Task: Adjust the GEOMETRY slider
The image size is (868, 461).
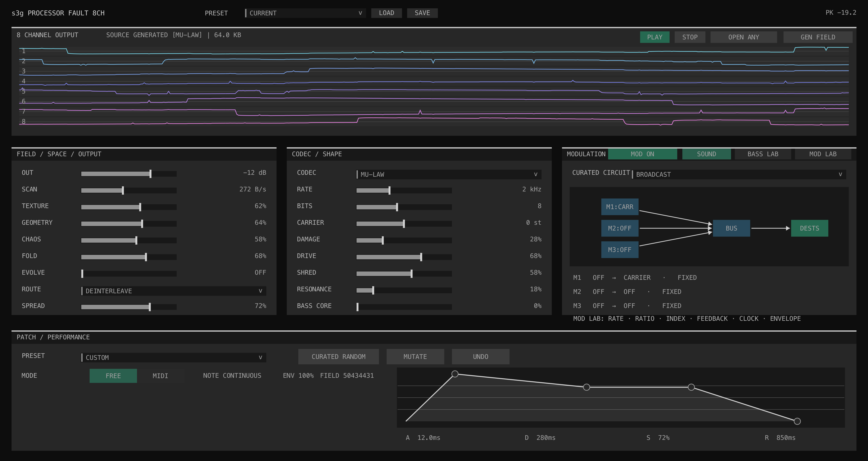Action: click(x=129, y=223)
